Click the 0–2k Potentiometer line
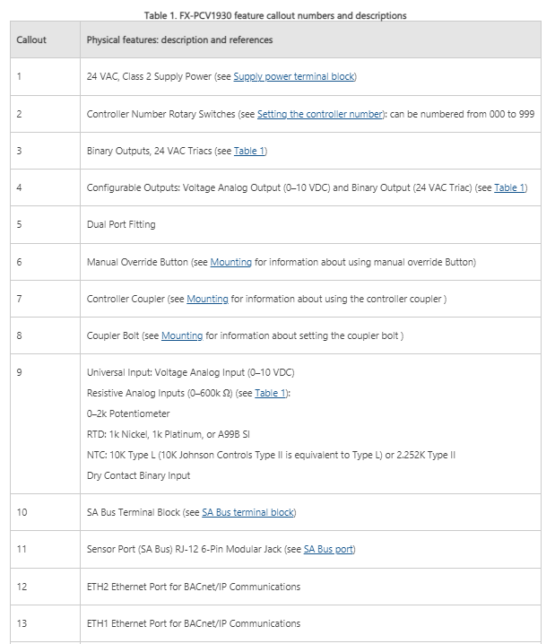 [x=128, y=414]
